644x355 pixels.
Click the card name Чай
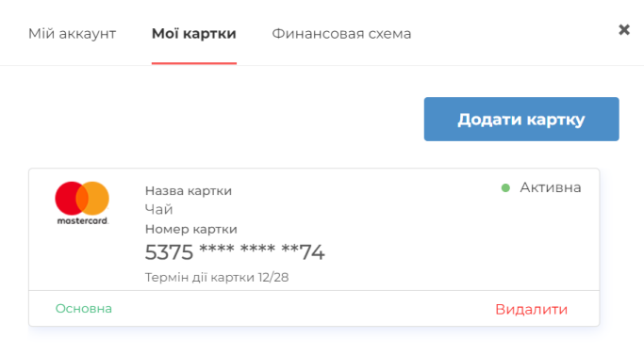[159, 210]
